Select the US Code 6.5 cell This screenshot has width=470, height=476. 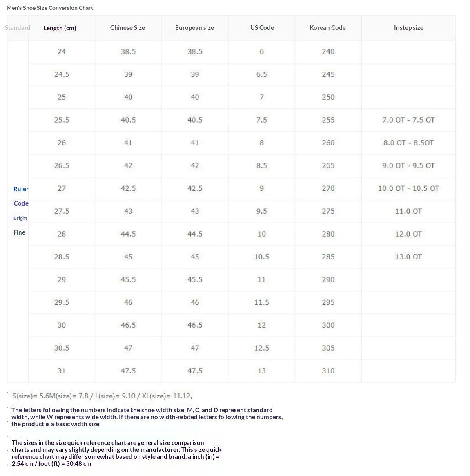[x=262, y=74]
